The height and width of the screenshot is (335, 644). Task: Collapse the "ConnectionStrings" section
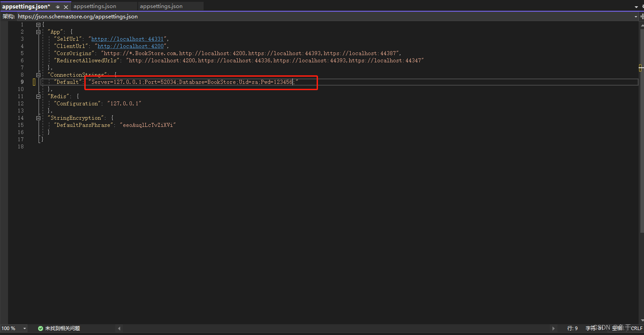39,75
